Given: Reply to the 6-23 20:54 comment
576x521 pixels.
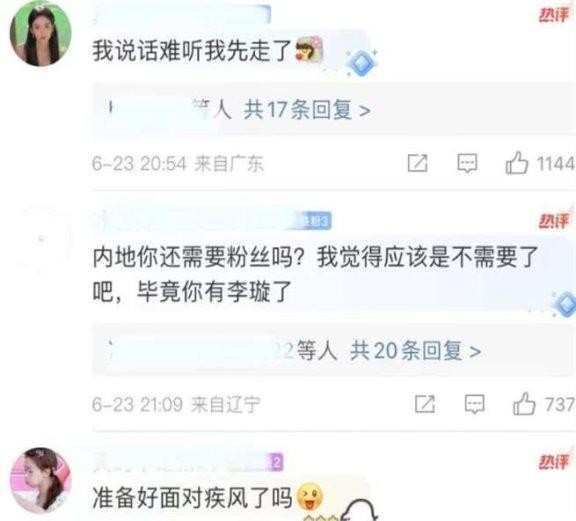Looking at the screenshot, I should click(x=467, y=163).
